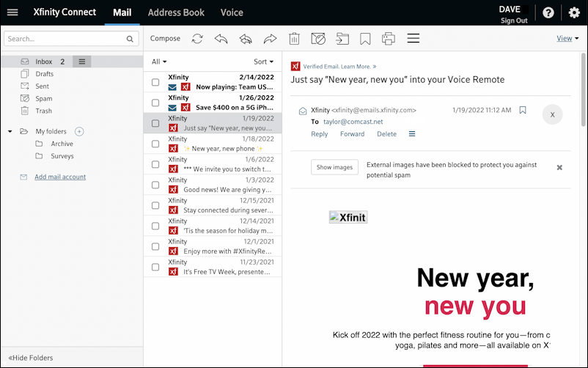Select checkbox for 1/19/2022 Just say email
This screenshot has height=368, width=588.
pos(155,123)
